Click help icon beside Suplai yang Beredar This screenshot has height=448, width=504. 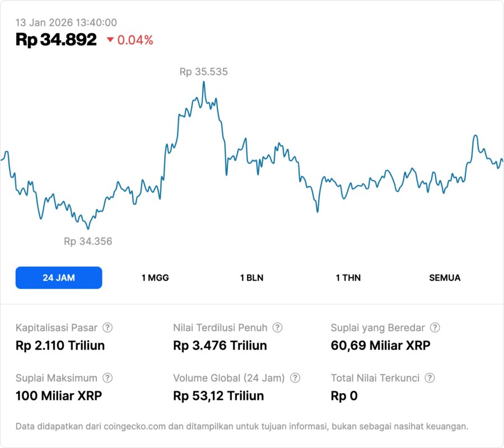[x=435, y=328]
